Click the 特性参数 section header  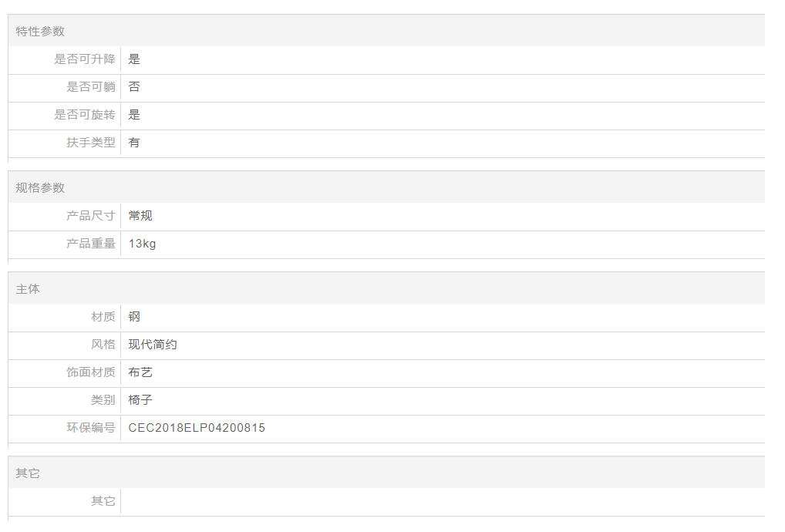pos(40,31)
